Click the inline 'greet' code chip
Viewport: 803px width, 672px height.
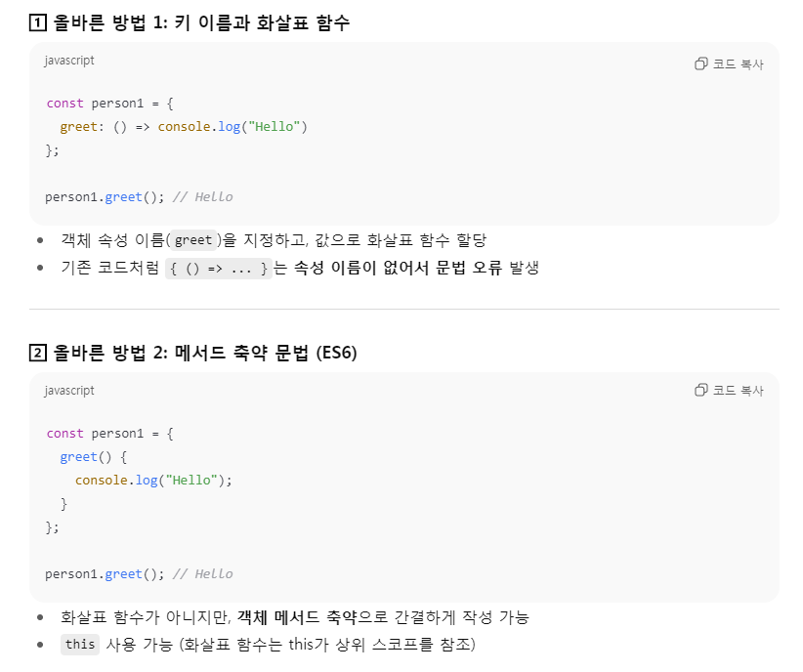click(193, 240)
